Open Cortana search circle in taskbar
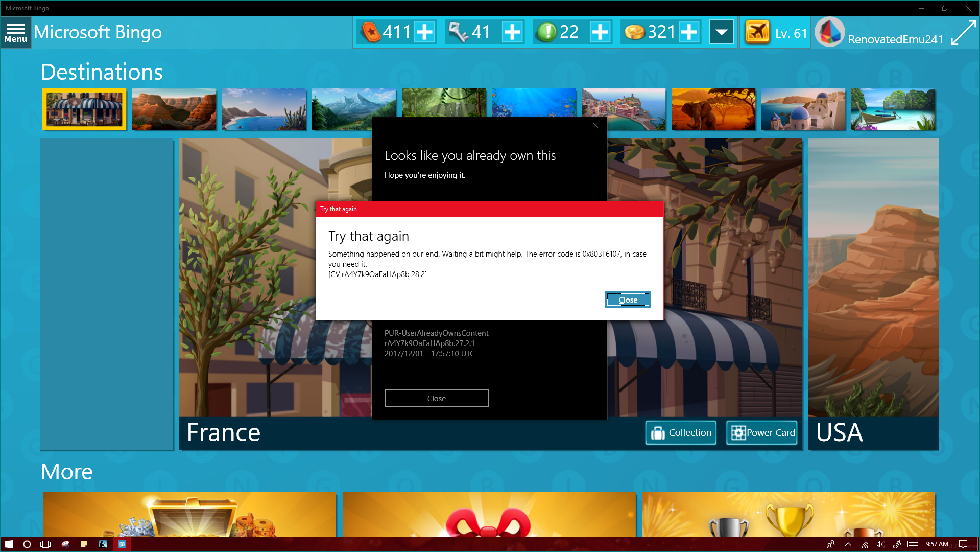 pos(27,544)
